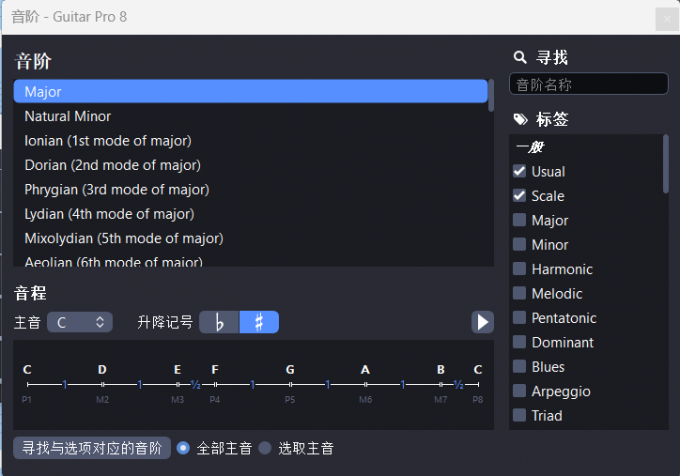680x476 pixels.
Task: Click the scale name search field
Action: 588,85
